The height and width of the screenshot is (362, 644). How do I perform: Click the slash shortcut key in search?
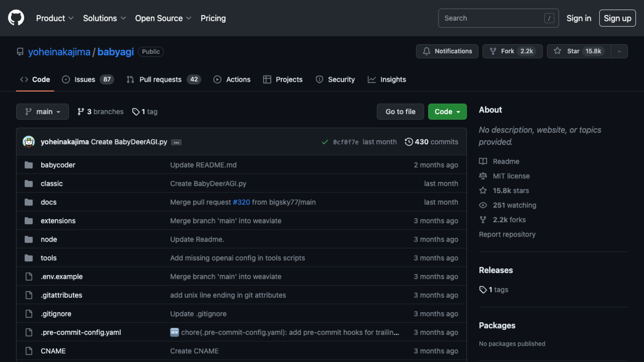pos(549,18)
